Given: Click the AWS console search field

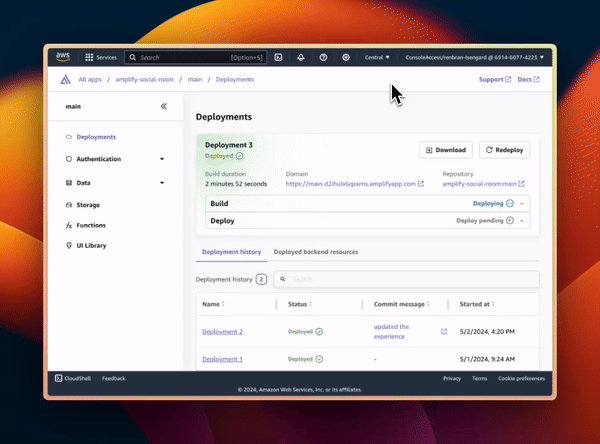Looking at the screenshot, I should coord(196,57).
